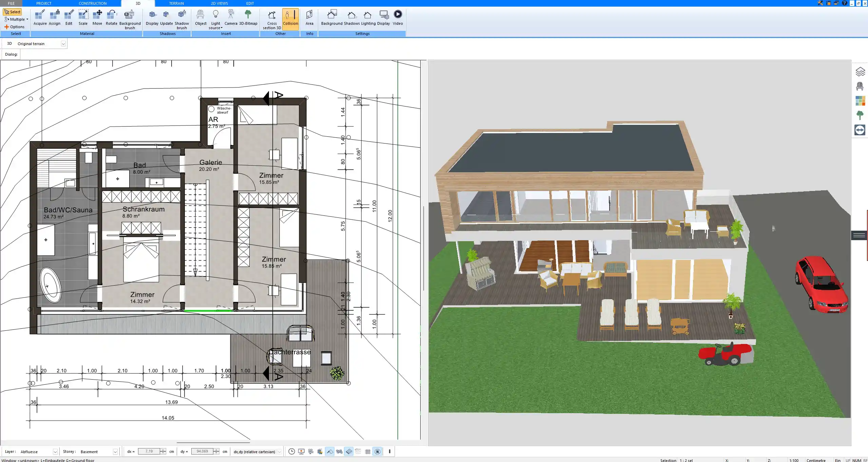This screenshot has width=868, height=462.
Task: Select the Background brush material tool
Action: coord(129,19)
